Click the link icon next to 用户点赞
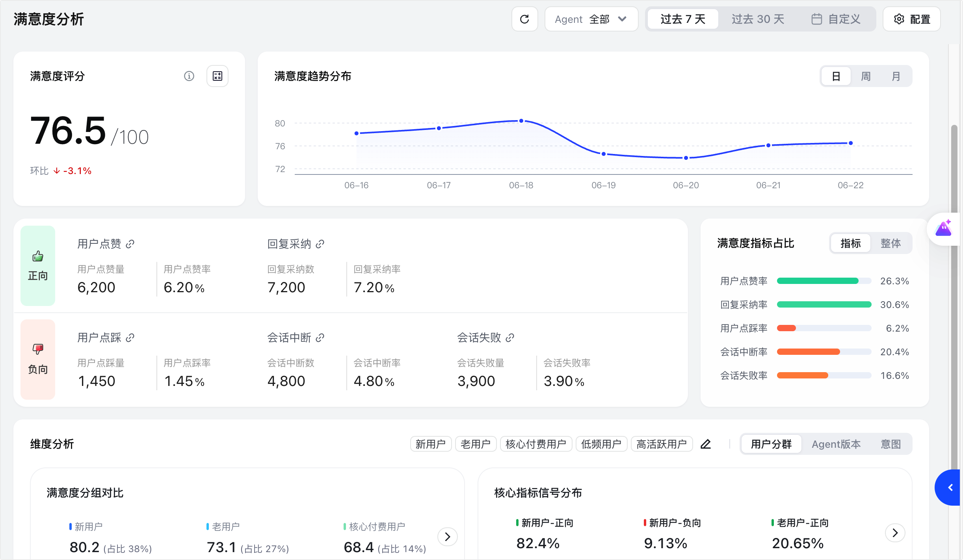The height and width of the screenshot is (560, 963). (x=130, y=244)
